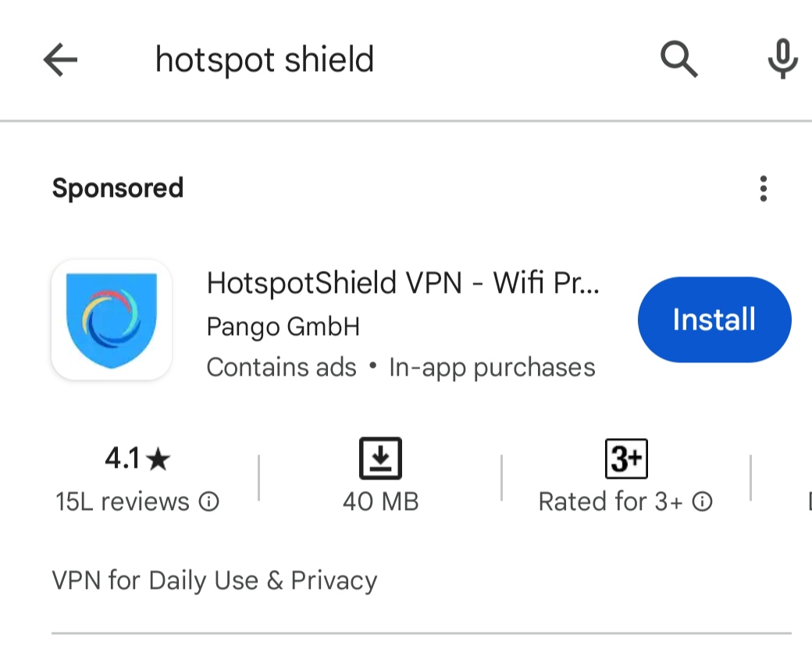Tap the 3+ content rating badge
This screenshot has height=649, width=812.
pyautogui.click(x=626, y=458)
